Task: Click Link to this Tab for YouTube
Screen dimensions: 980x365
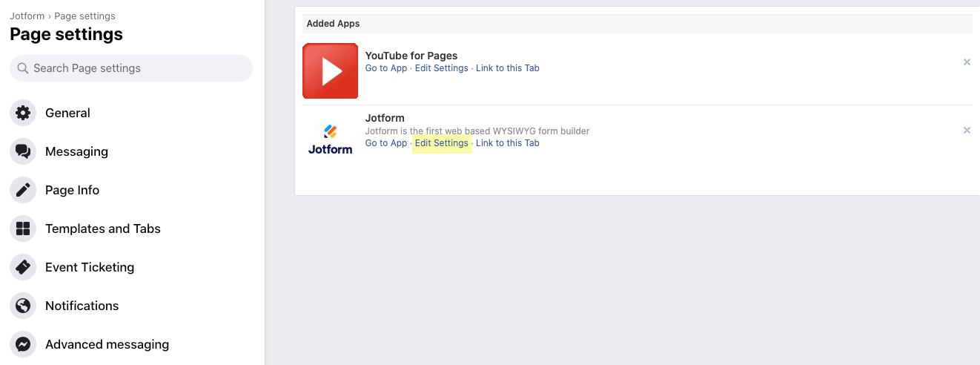Action: 508,68
